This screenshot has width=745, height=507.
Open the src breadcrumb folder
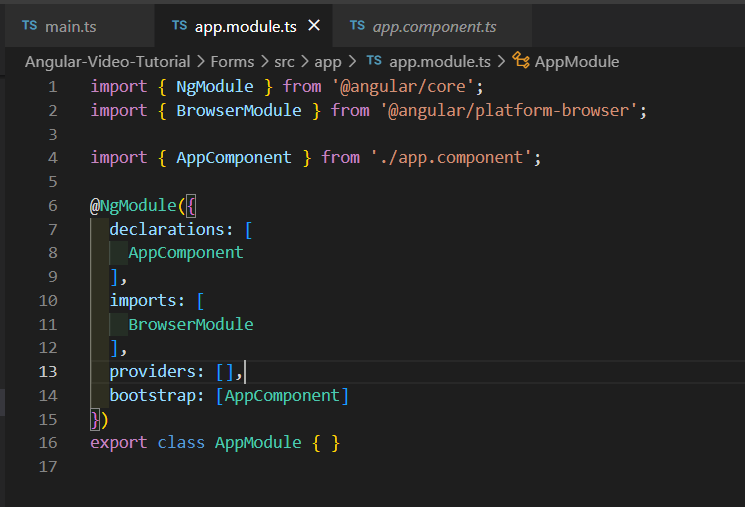click(284, 62)
